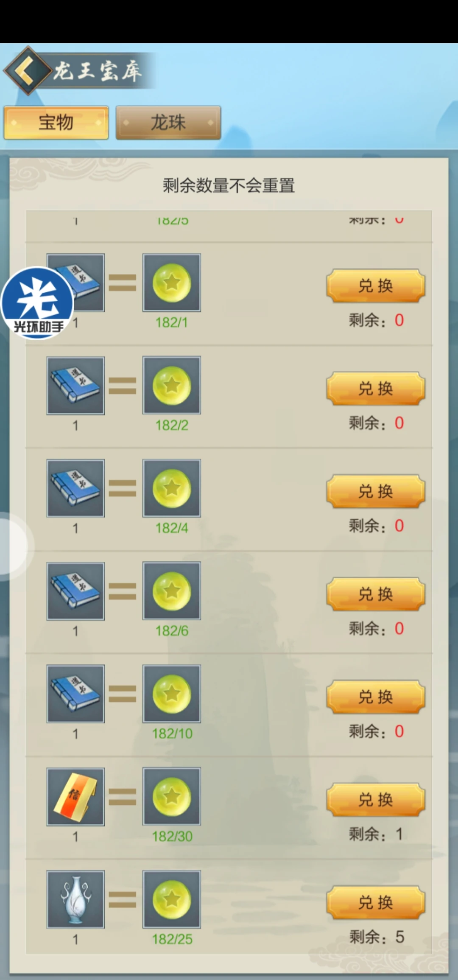Tap 兑换 for the 182/10 book exchange

click(376, 697)
